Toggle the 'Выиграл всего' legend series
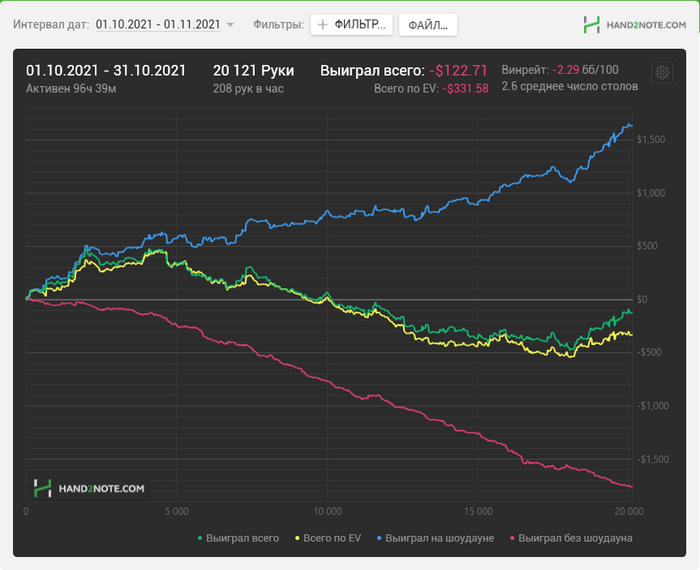 coord(238,538)
